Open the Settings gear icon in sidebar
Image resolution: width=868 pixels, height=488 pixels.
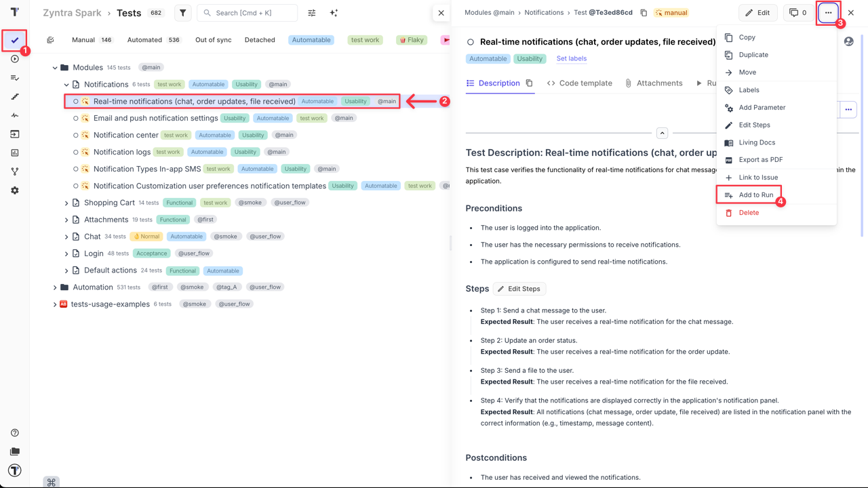pos(15,191)
